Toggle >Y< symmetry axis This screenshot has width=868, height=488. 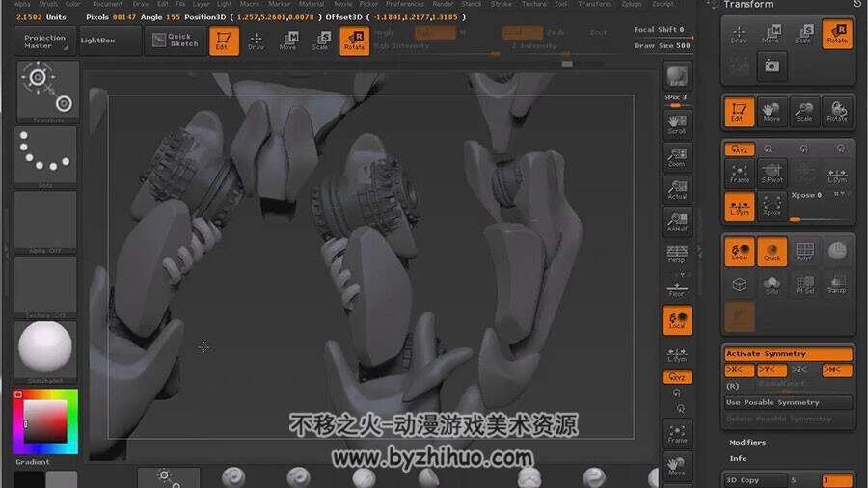(772, 369)
